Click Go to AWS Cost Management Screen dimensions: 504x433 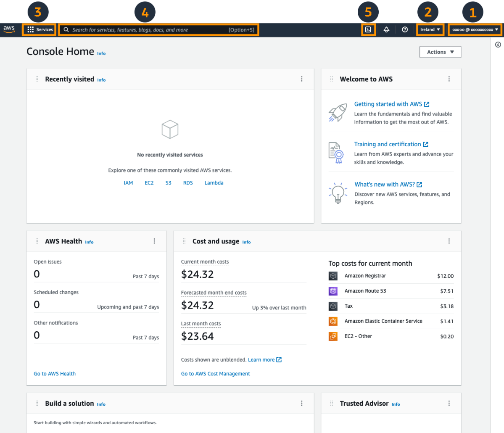(215, 373)
